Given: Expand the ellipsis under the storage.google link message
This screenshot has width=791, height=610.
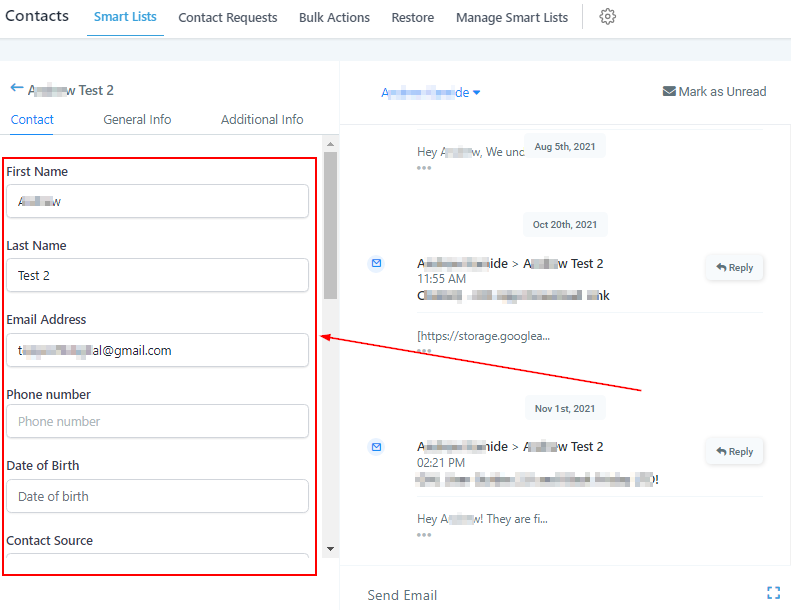Looking at the screenshot, I should tap(424, 351).
